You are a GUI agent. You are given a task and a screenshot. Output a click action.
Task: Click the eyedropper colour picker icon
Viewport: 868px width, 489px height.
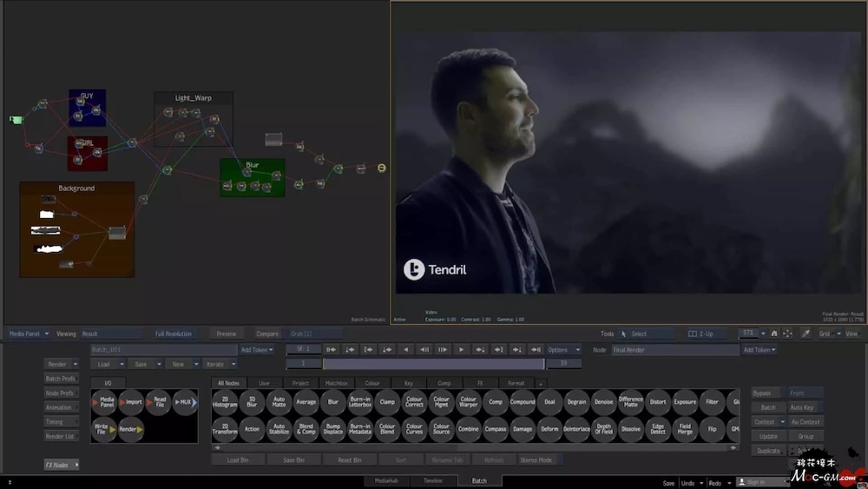[x=806, y=334]
